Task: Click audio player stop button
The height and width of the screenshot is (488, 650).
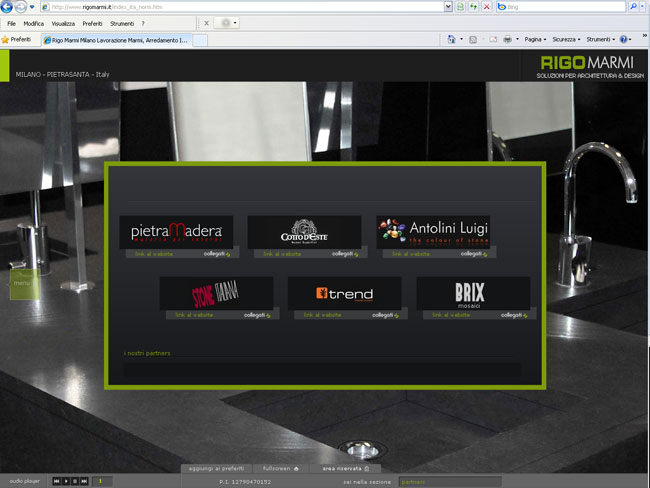Action: coord(75,481)
